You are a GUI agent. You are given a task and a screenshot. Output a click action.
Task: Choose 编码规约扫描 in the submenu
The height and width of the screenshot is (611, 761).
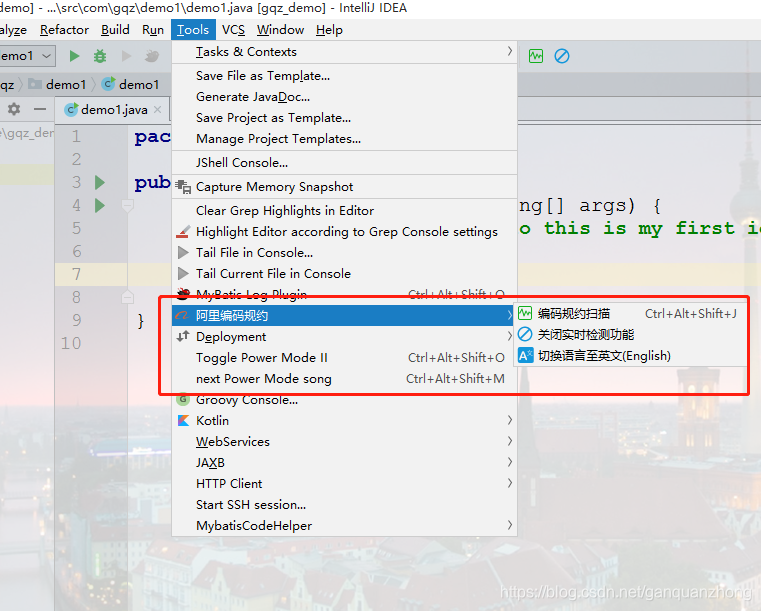click(629, 314)
